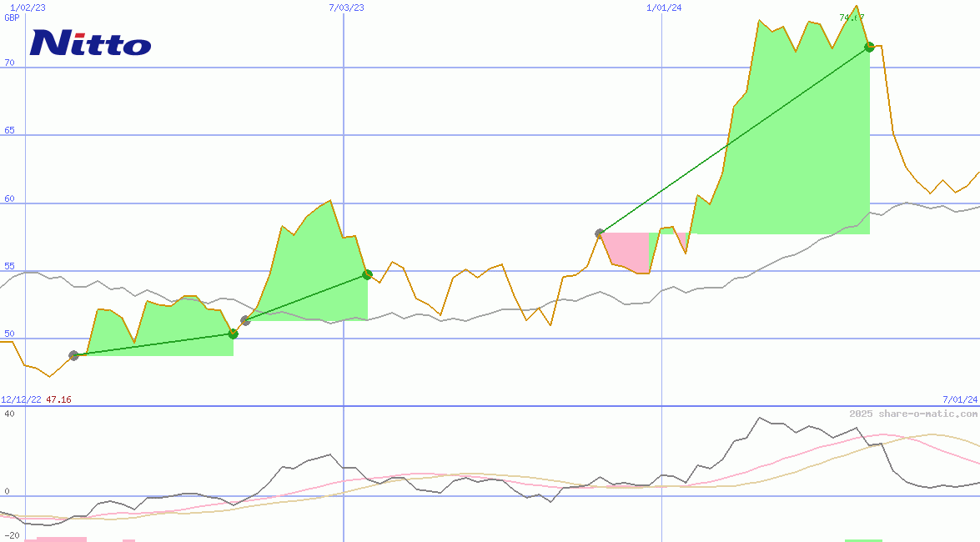
Task: Click the 1/01/24 date label
Action: tap(664, 8)
